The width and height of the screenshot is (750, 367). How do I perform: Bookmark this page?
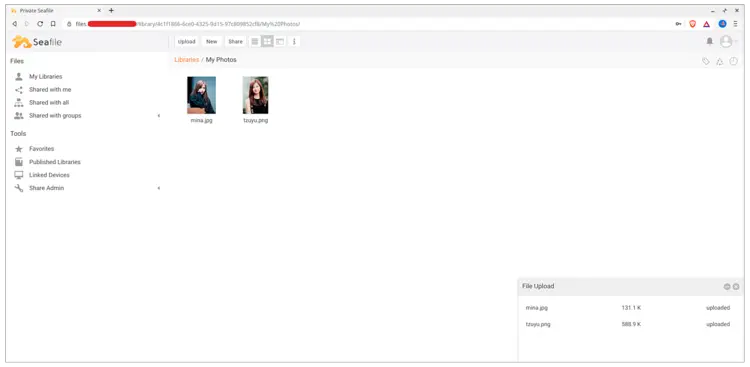click(x=53, y=23)
